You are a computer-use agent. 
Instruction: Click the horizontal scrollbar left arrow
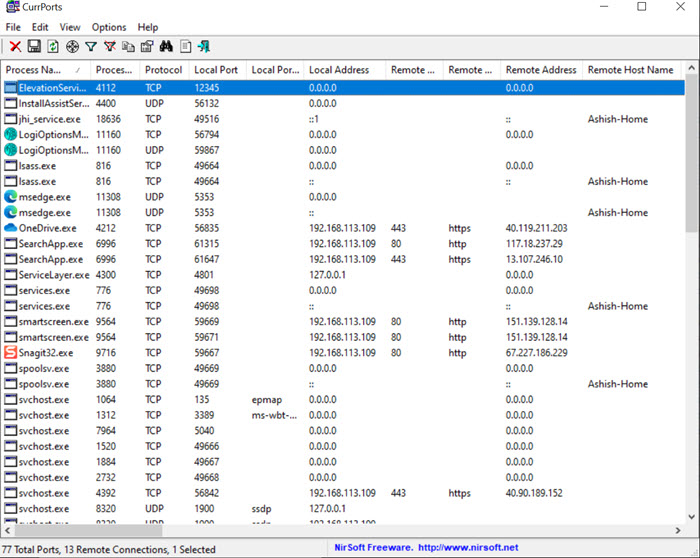(x=7, y=530)
